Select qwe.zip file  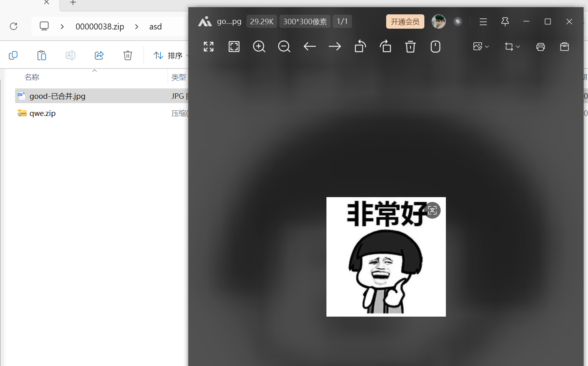tap(43, 113)
